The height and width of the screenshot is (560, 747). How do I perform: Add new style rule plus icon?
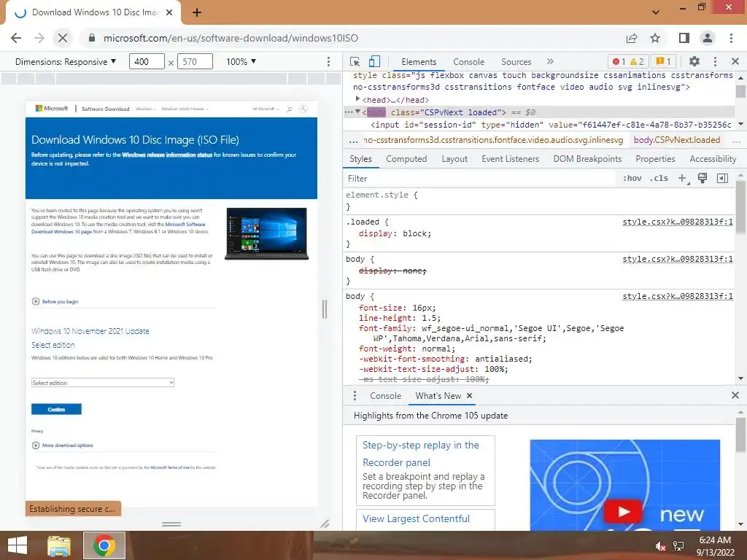(x=683, y=178)
